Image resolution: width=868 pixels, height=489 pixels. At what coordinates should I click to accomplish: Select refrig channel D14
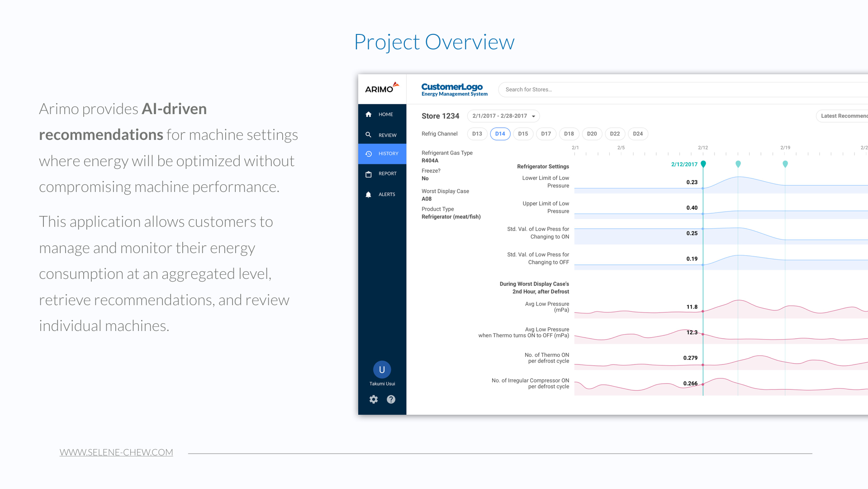click(500, 134)
